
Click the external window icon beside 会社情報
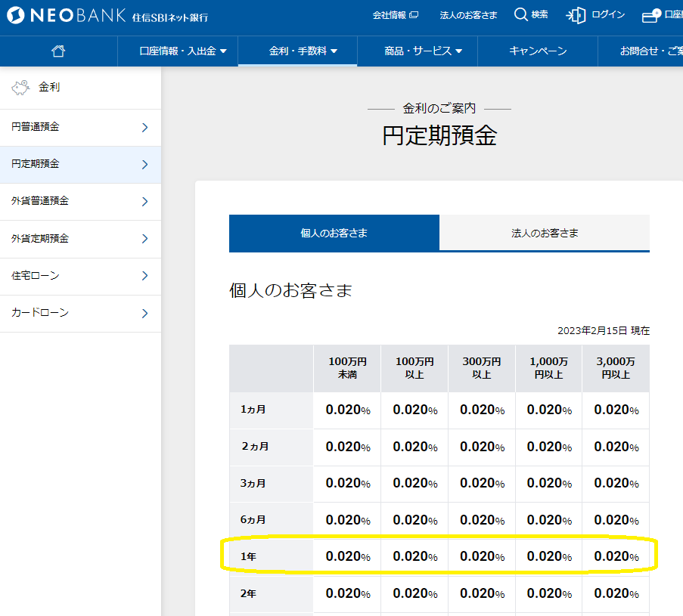point(414,15)
